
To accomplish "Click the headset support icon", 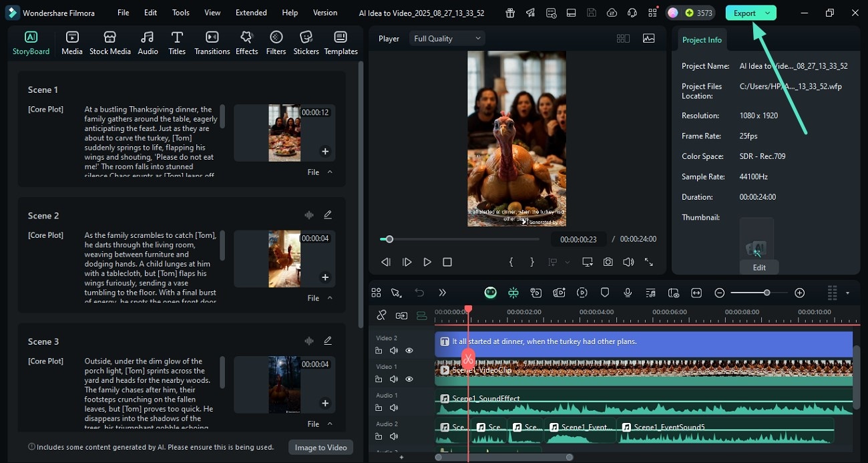I will tap(632, 13).
